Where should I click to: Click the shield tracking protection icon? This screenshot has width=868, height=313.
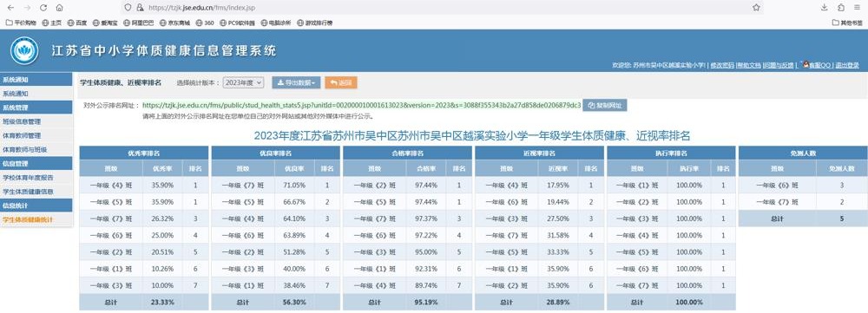[128, 8]
